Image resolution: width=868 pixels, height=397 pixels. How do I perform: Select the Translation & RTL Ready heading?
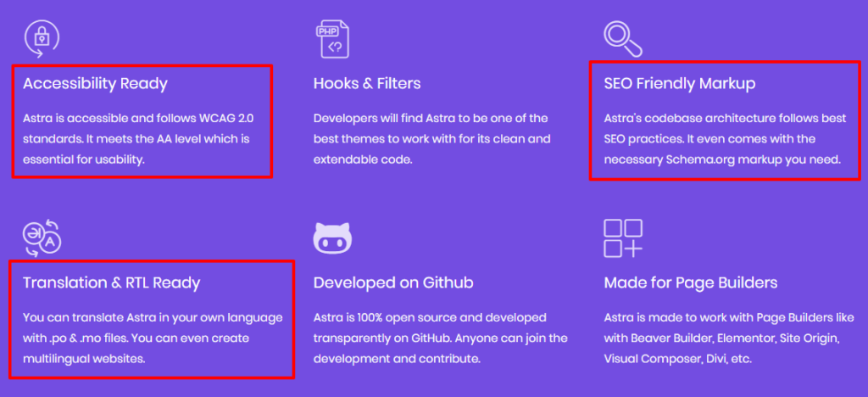pyautogui.click(x=111, y=283)
